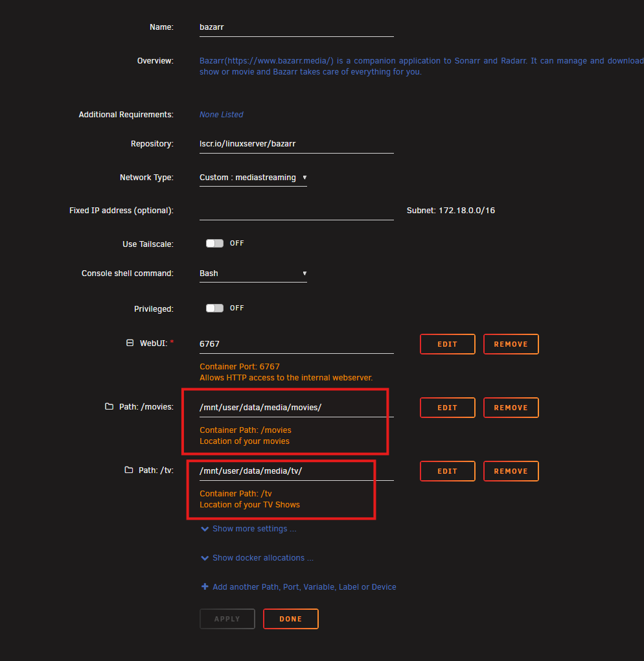
Task: Expand Show docker allocations
Action: [x=262, y=558]
